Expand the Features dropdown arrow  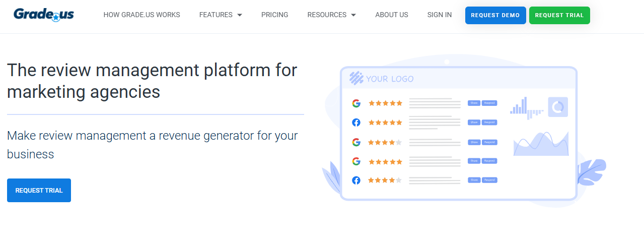point(240,15)
